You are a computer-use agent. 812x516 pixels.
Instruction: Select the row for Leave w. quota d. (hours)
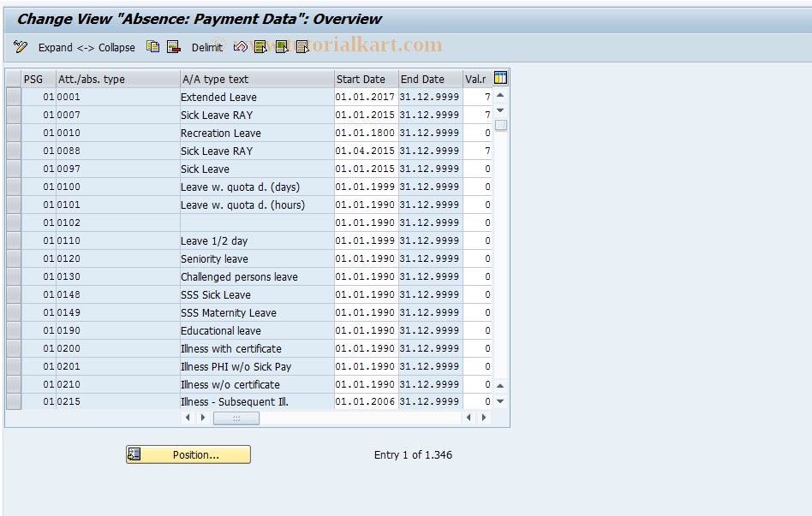click(x=14, y=205)
